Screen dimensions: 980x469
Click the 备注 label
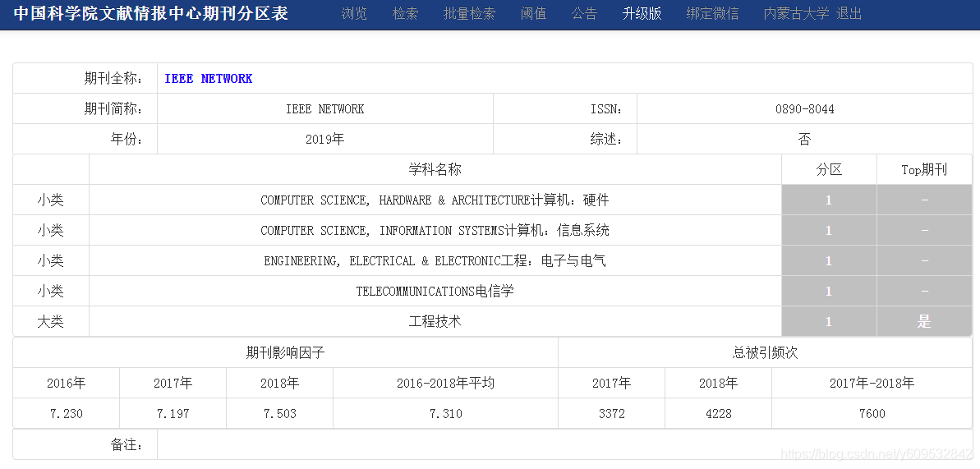tap(127, 444)
